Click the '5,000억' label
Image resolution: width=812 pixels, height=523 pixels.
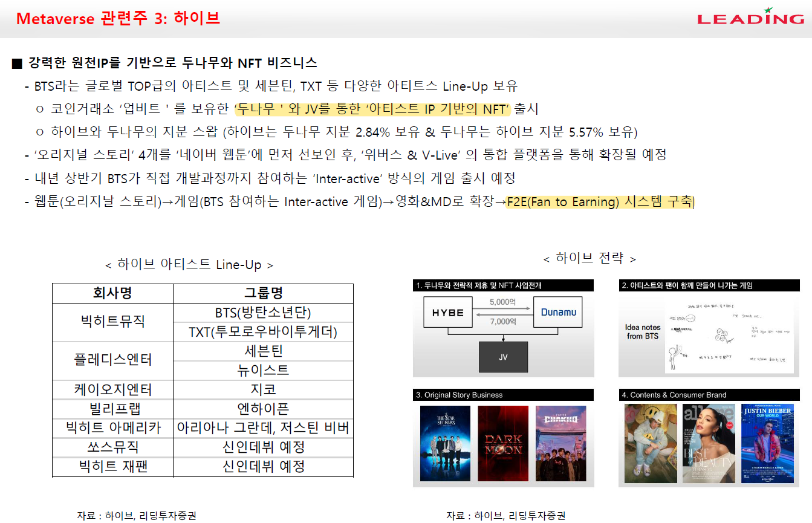[503, 302]
